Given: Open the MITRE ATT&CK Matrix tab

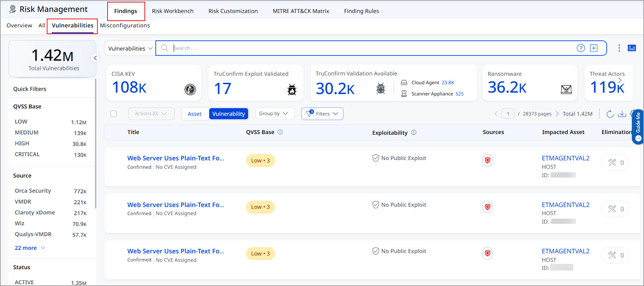Looking at the screenshot, I should pos(301,11).
